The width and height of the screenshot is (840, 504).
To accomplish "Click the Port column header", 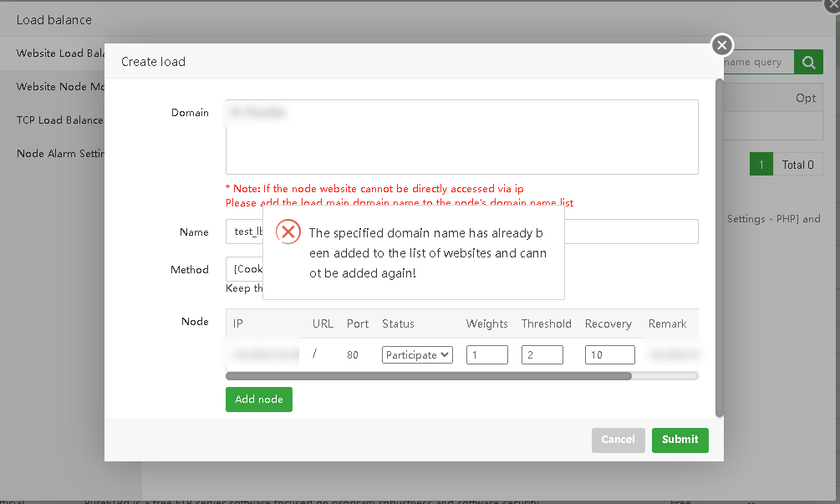I will 358,323.
